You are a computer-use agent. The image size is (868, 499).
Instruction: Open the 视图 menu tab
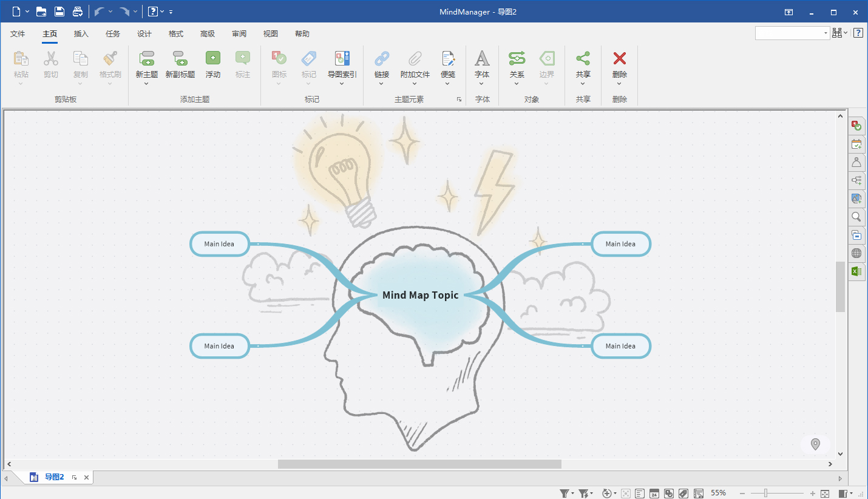(270, 33)
